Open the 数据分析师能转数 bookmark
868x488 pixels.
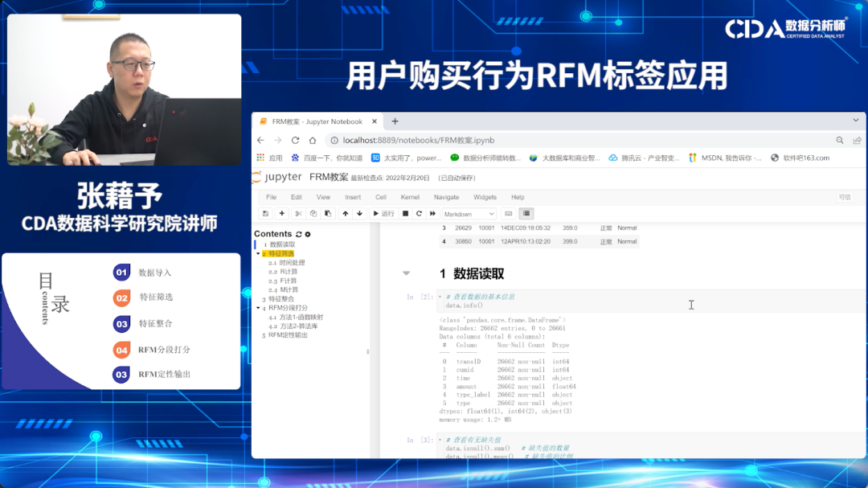[485, 158]
